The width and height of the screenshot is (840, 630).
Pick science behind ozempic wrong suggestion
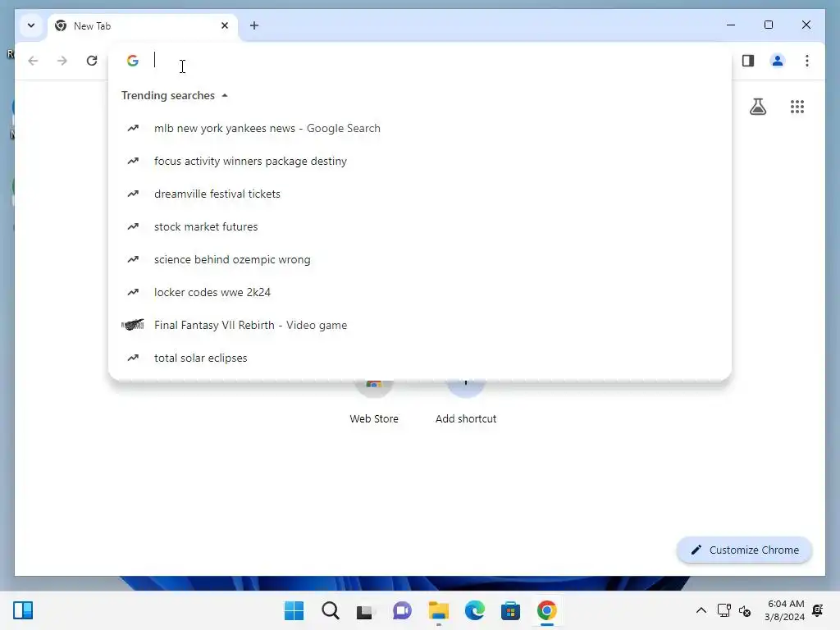point(419,259)
